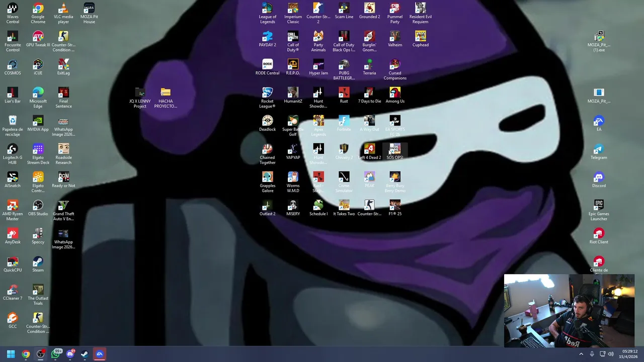Viewport: 644px width, 362px height.
Task: Select the Logitech G HUB icon
Action: tap(13, 154)
